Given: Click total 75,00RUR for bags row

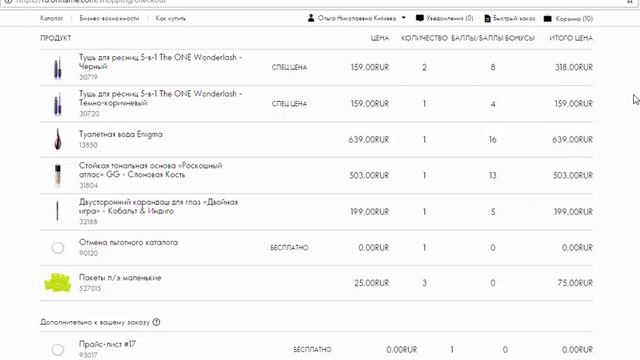Looking at the screenshot, I should [x=575, y=283].
